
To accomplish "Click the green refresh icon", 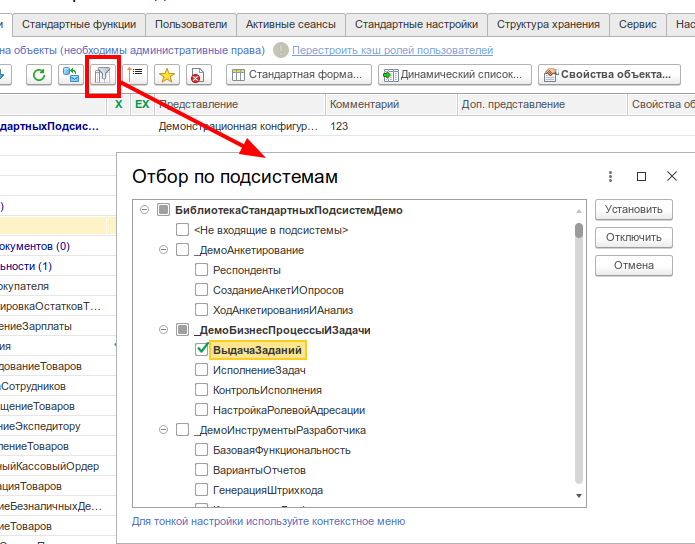I will click(39, 74).
